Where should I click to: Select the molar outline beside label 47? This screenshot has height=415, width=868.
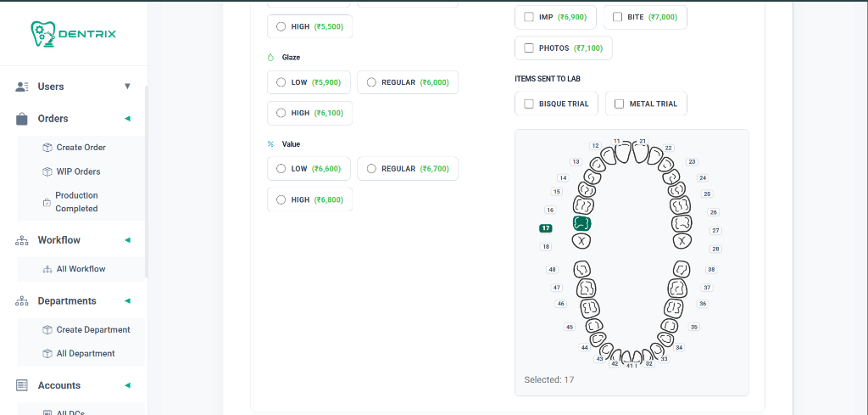[587, 288]
